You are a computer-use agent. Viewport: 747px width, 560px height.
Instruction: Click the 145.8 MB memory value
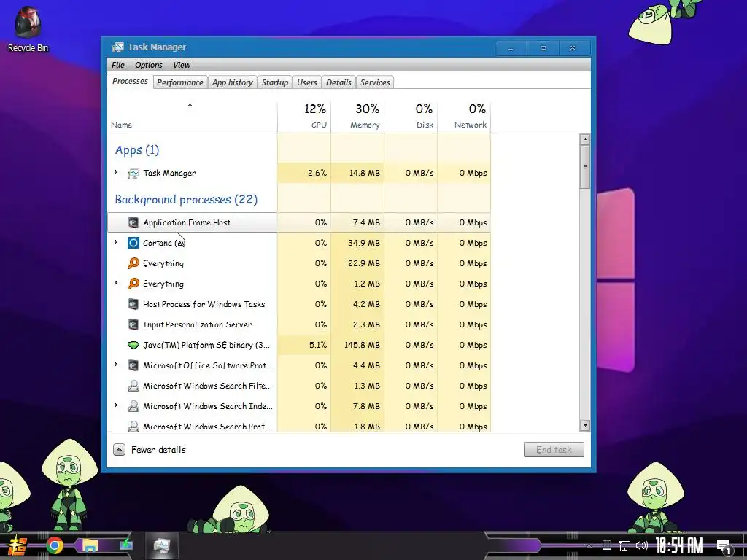click(362, 345)
